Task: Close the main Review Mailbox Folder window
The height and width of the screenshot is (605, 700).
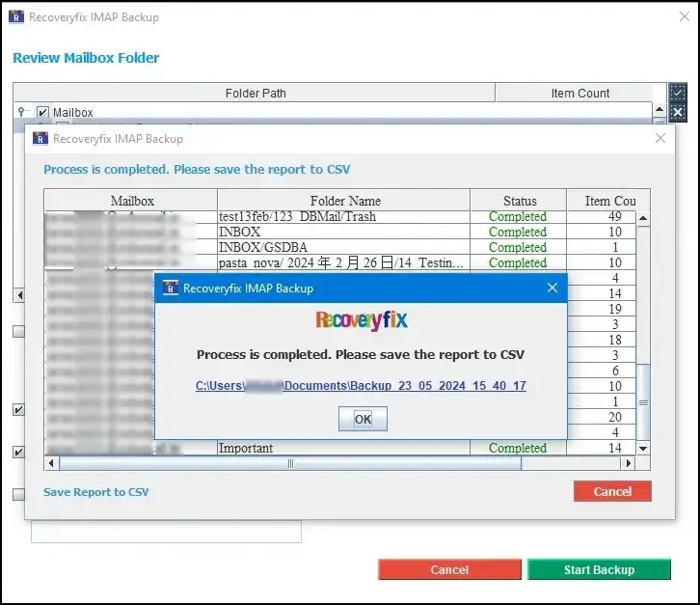Action: click(684, 16)
